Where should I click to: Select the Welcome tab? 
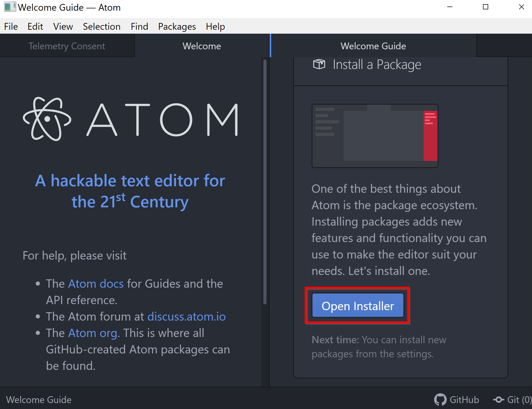point(202,46)
